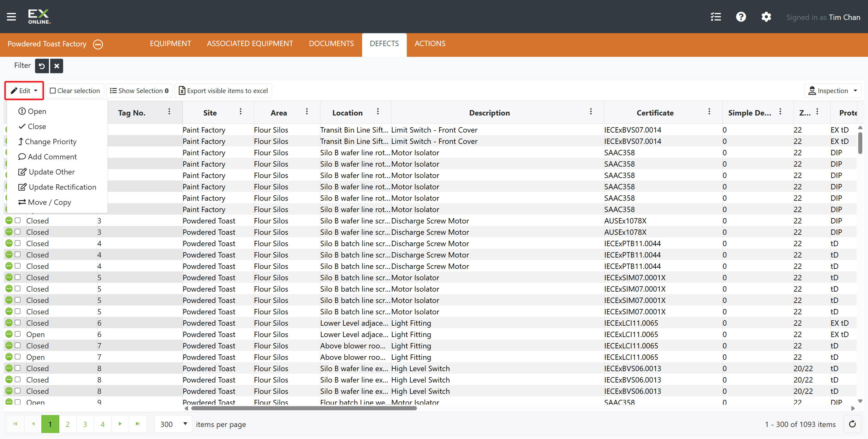Switch to the EQUIPMENT tab
The width and height of the screenshot is (868, 439).
click(170, 44)
